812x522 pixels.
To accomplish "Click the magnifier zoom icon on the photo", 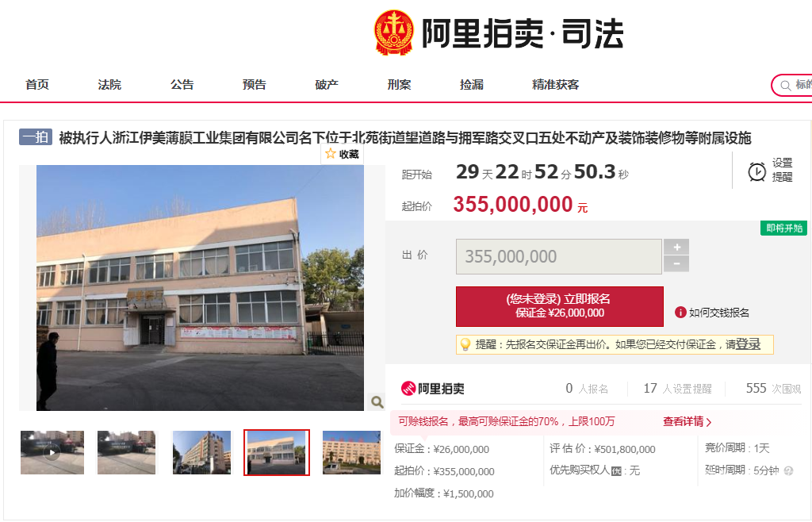I will pyautogui.click(x=377, y=401).
